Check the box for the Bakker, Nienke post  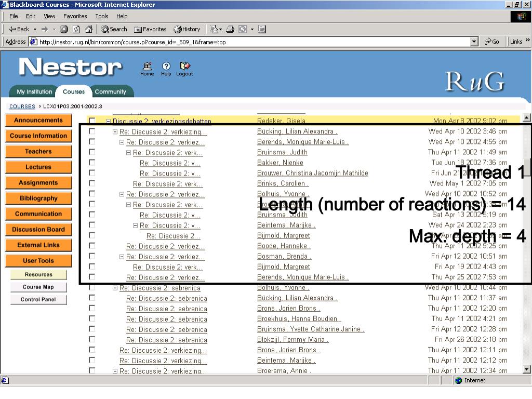(x=92, y=163)
